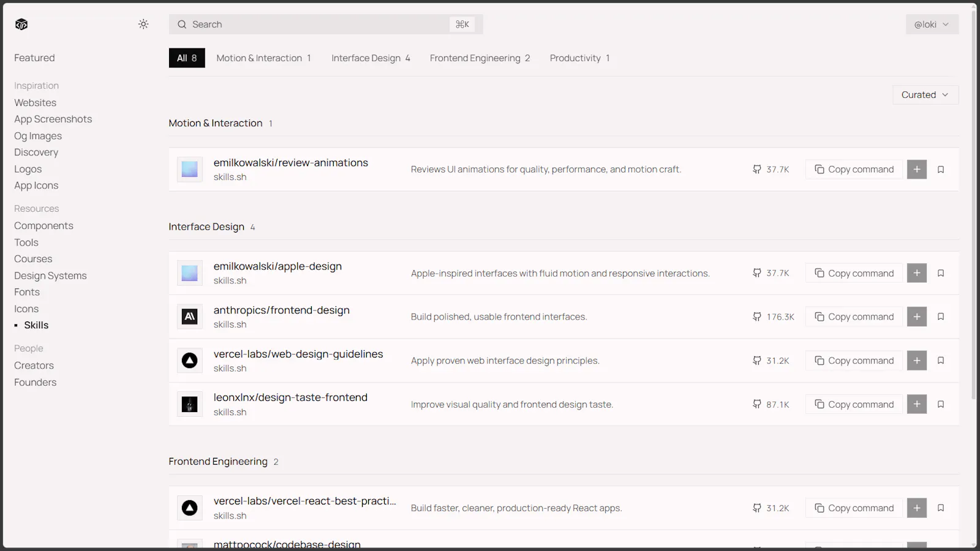Open Websites in the sidebar
The image size is (980, 551).
coord(36,103)
